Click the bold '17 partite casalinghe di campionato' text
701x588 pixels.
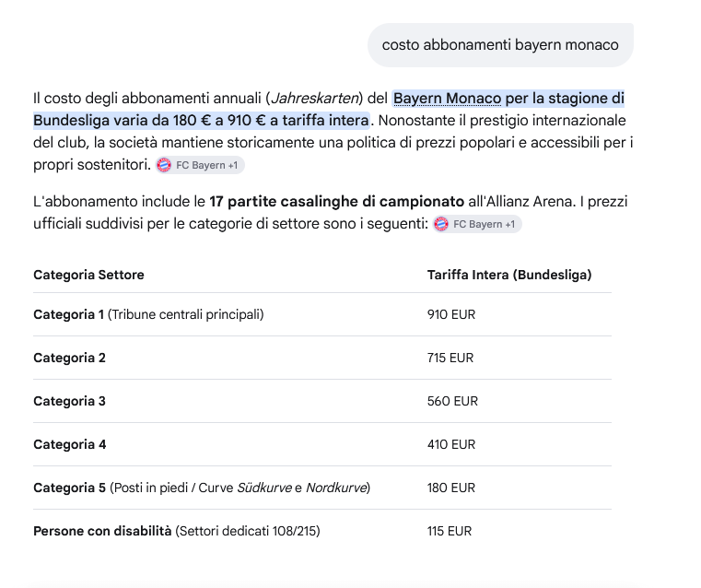336,201
